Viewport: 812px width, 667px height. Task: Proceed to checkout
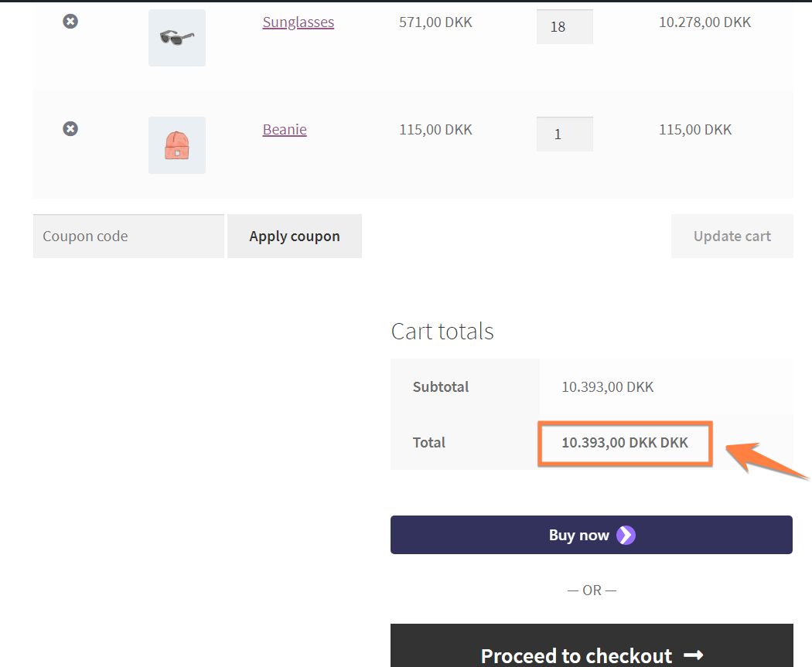pos(592,655)
